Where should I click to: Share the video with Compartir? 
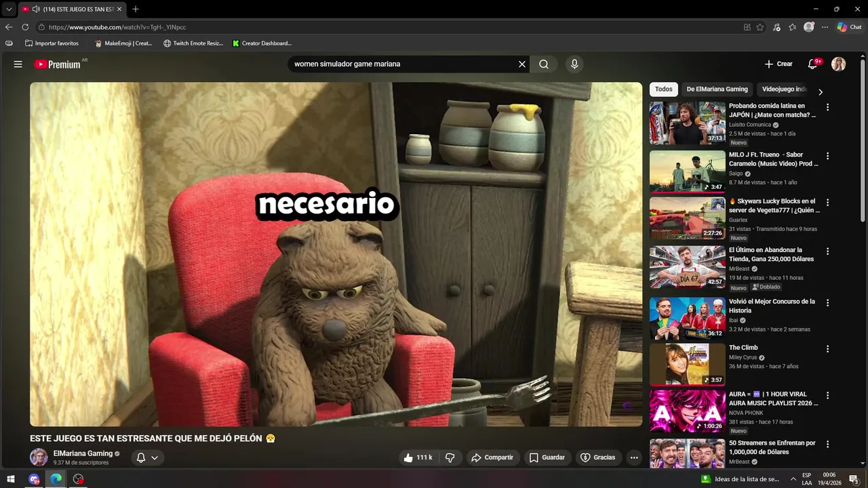click(492, 457)
